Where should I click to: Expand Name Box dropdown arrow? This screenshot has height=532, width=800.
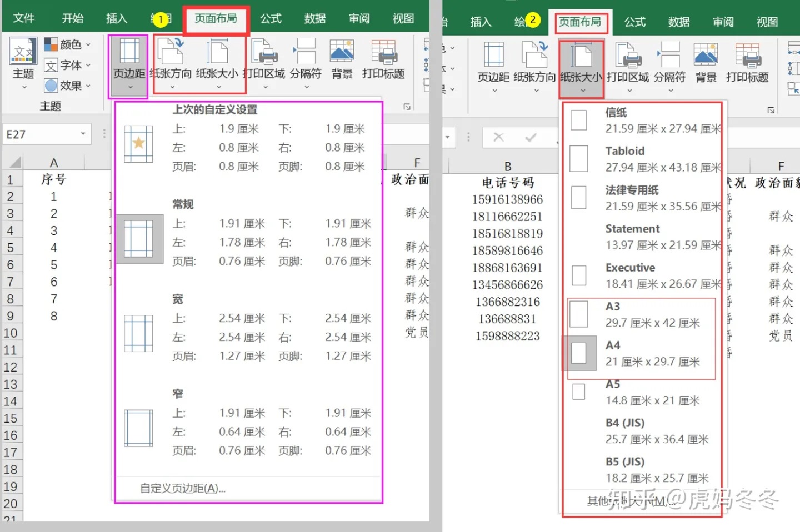pyautogui.click(x=83, y=134)
